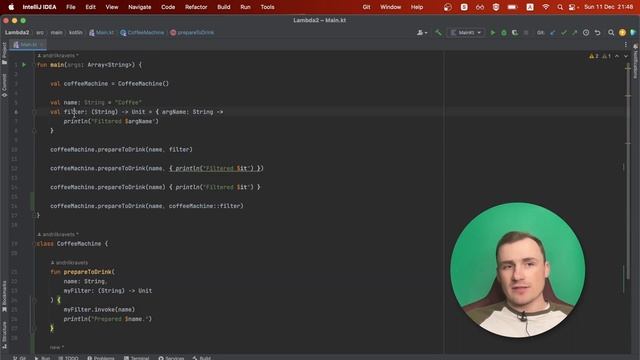Open Search Everywhere magnifier in toolbar

pyautogui.click(x=611, y=33)
